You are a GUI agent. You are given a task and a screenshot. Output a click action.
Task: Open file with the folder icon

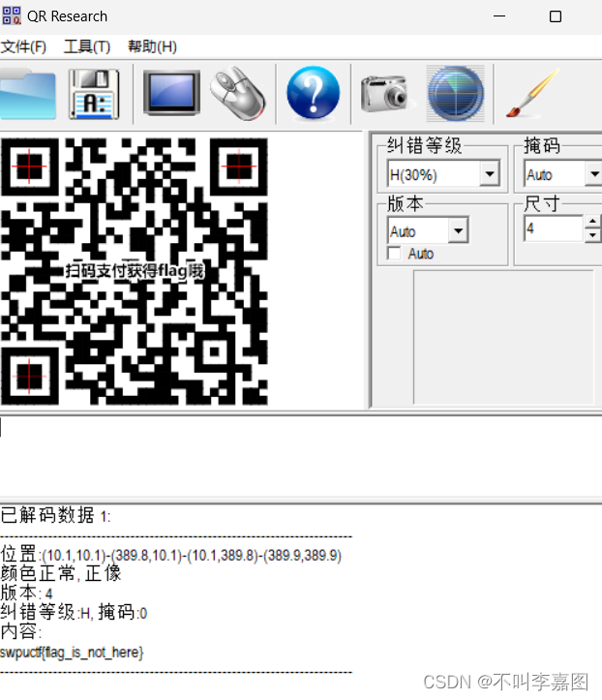pyautogui.click(x=28, y=94)
